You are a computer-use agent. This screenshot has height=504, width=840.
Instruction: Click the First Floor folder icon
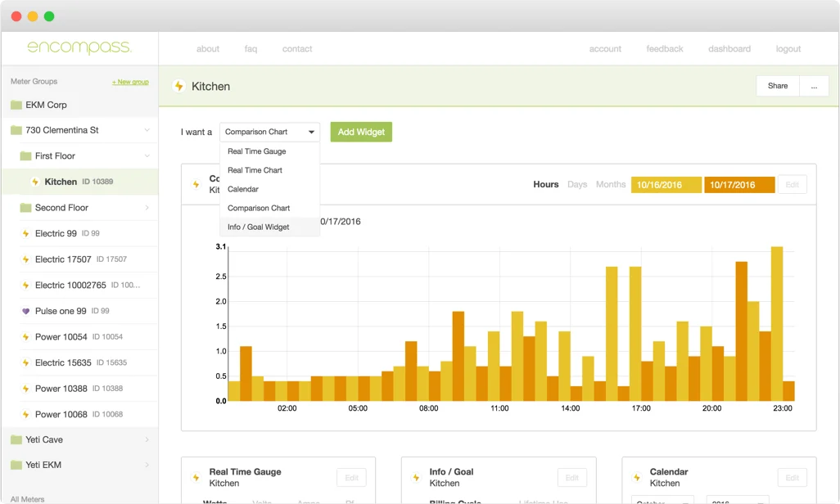[25, 155]
